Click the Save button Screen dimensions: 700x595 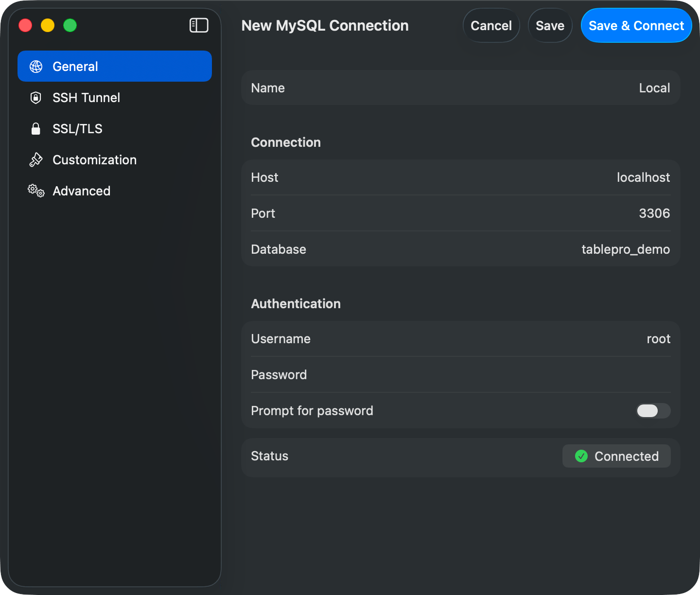point(550,25)
